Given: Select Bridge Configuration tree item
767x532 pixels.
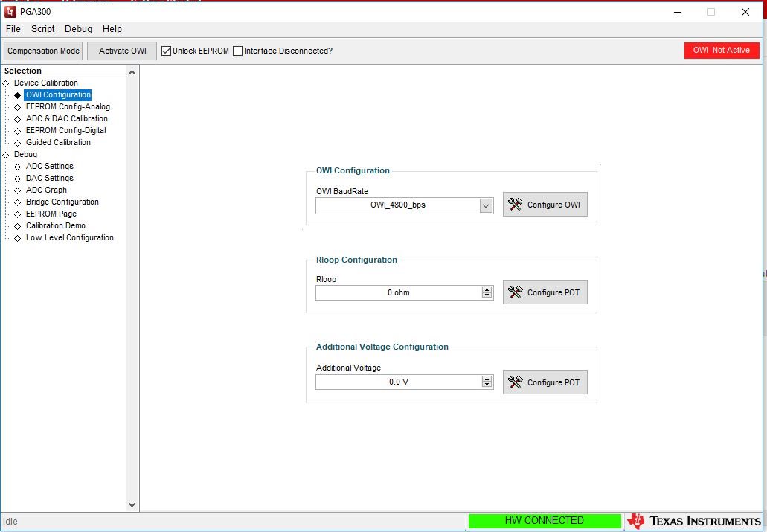Looking at the screenshot, I should click(62, 202).
